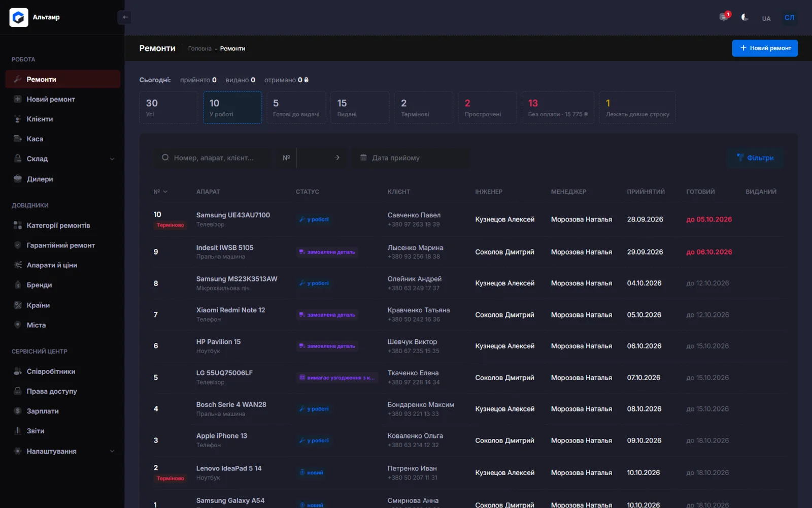Click Новий ремонт plus icon in sidebar
Image resolution: width=812 pixels, height=508 pixels.
pos(18,99)
